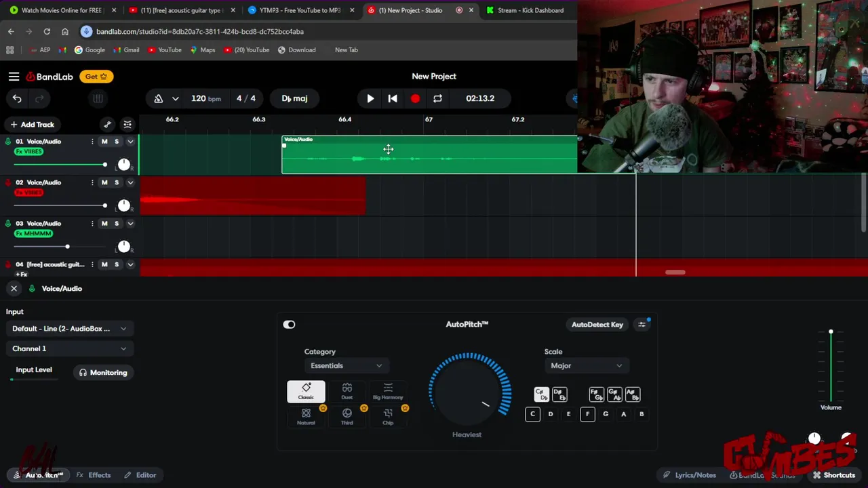868x488 pixels.
Task: Start recording with the red record button
Action: (415, 99)
